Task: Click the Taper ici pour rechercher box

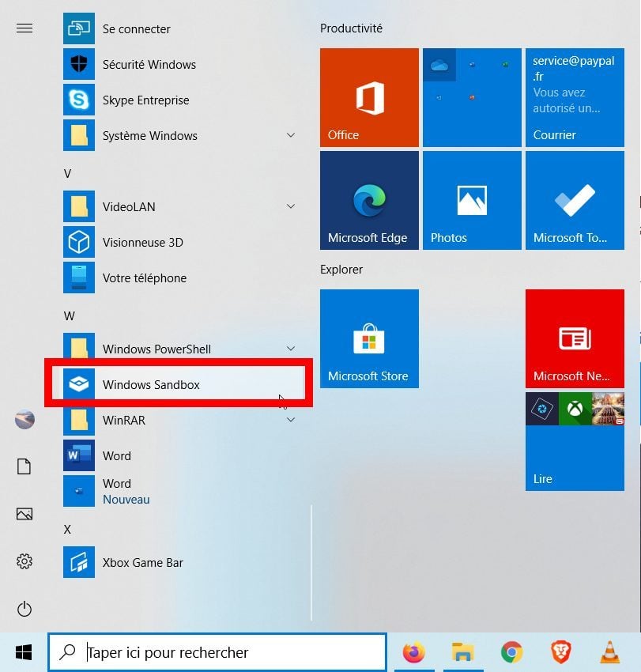Action: click(x=217, y=652)
